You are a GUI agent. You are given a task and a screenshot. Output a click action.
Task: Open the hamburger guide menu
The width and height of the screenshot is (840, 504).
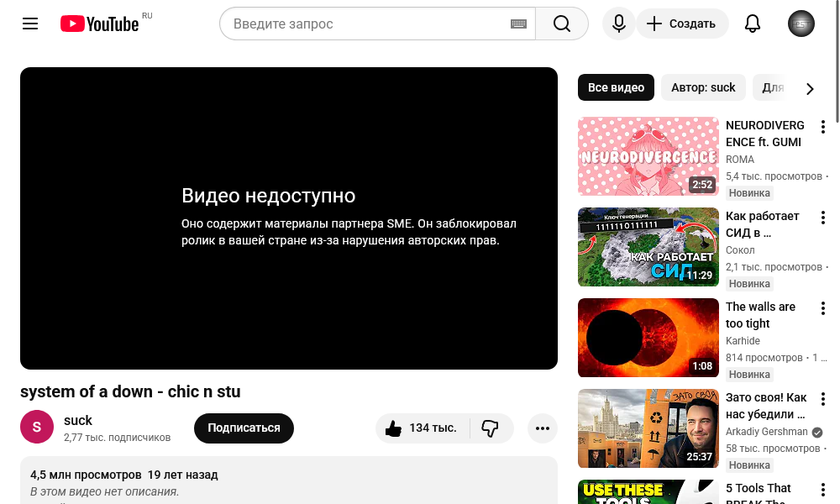click(x=30, y=24)
